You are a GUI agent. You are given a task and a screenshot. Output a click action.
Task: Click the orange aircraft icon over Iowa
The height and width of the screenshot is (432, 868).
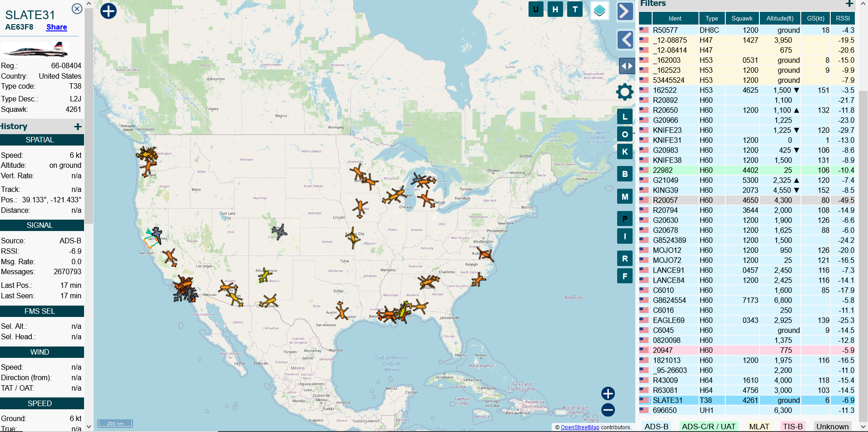coord(360,208)
